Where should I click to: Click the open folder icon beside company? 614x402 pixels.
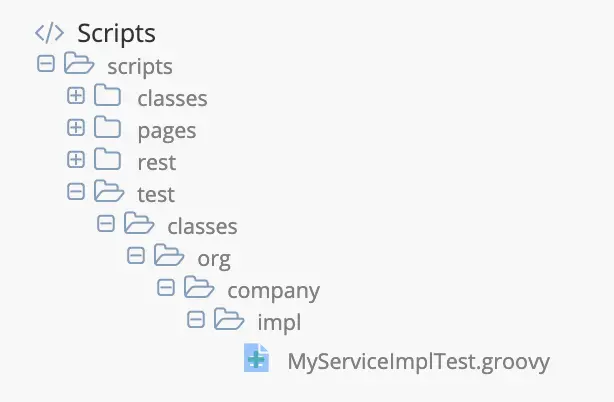click(x=199, y=287)
